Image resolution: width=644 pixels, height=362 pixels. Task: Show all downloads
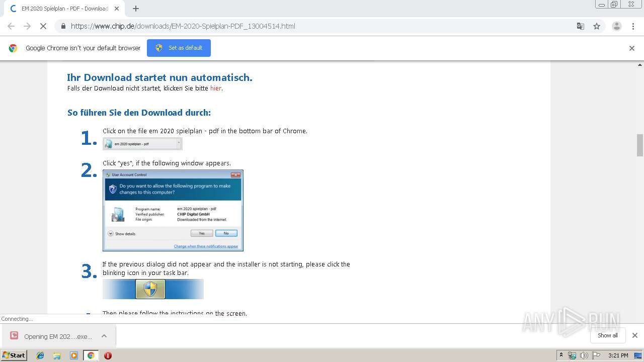coord(607,335)
